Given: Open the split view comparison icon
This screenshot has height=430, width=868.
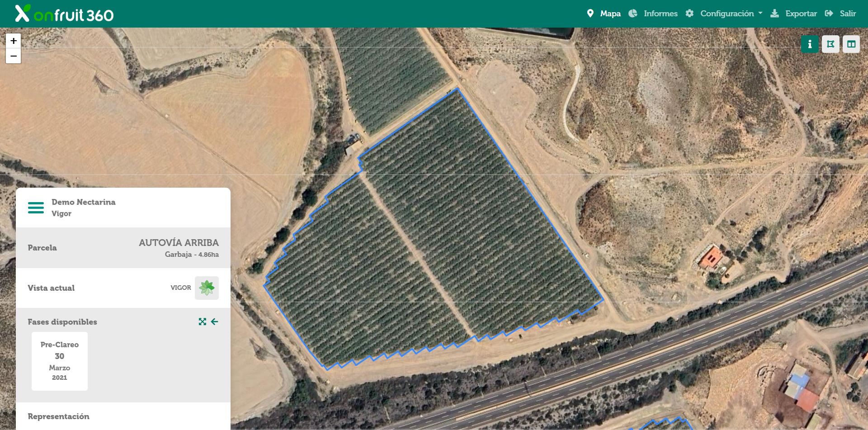Looking at the screenshot, I should pyautogui.click(x=852, y=44).
